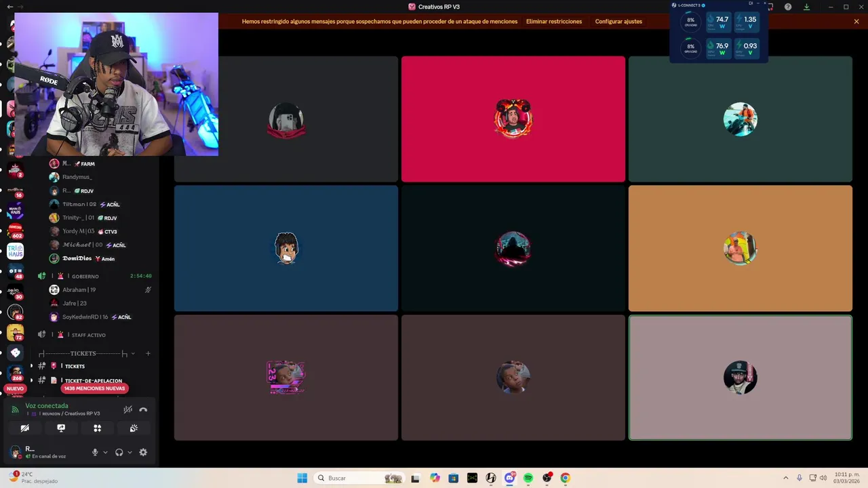Toggle noise suppression next to Voz conectada

tap(127, 409)
